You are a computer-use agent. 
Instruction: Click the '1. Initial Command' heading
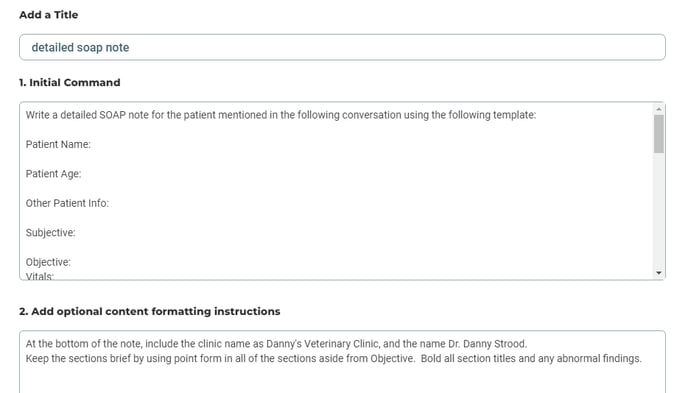click(70, 82)
